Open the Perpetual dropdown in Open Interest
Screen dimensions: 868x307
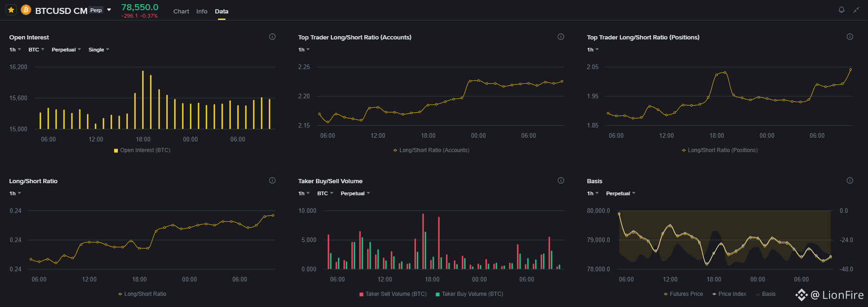pyautogui.click(x=66, y=50)
